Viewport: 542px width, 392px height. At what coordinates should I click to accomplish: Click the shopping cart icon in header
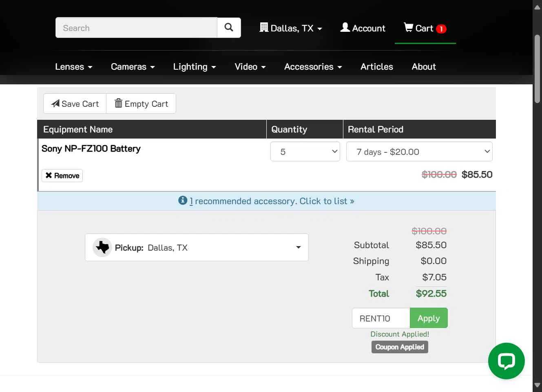pyautogui.click(x=408, y=27)
